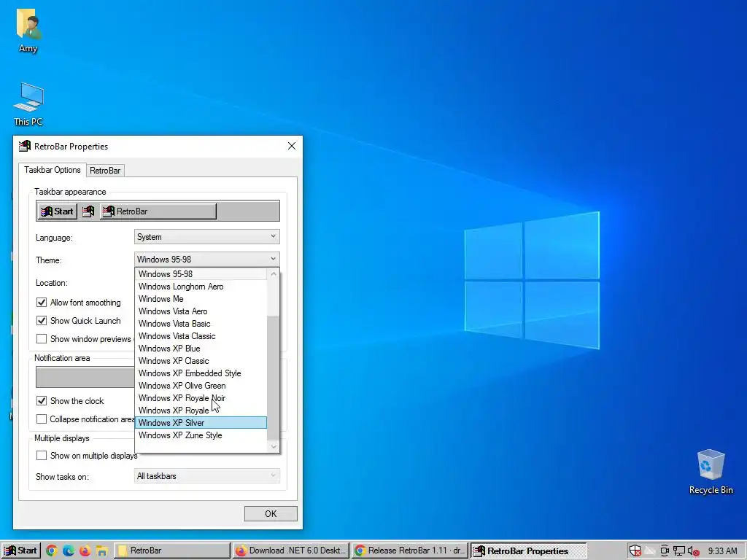The width and height of the screenshot is (747, 560).
Task: Pick the Windows XP Zune Style theme
Action: [x=201, y=435]
